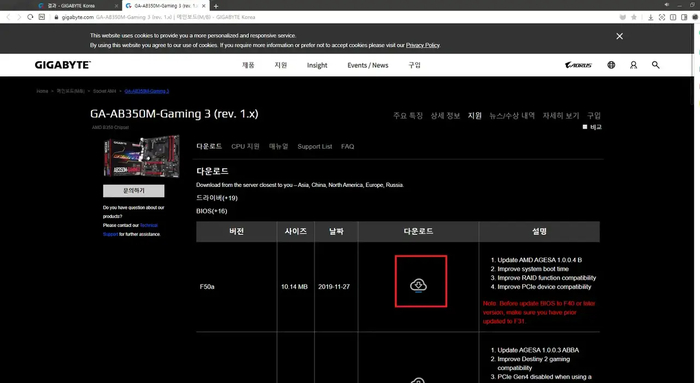700x383 pixels.
Task: Bookmark the page with the star icon
Action: pyautogui.click(x=634, y=17)
